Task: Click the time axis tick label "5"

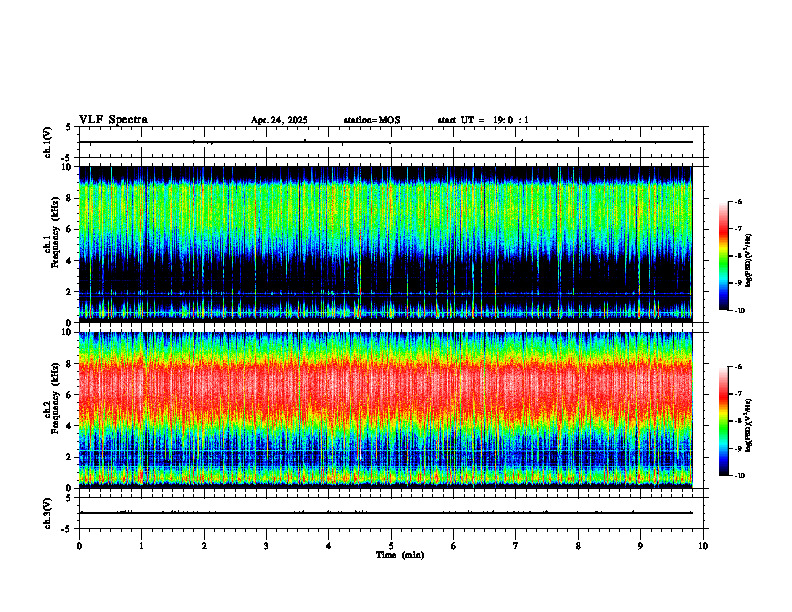Action: 391,546
